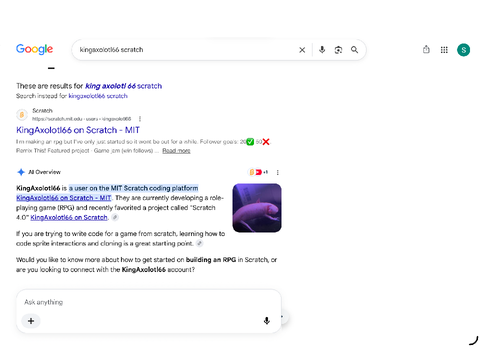
Task: Open AI Overview source icons +1
Action: (258, 172)
